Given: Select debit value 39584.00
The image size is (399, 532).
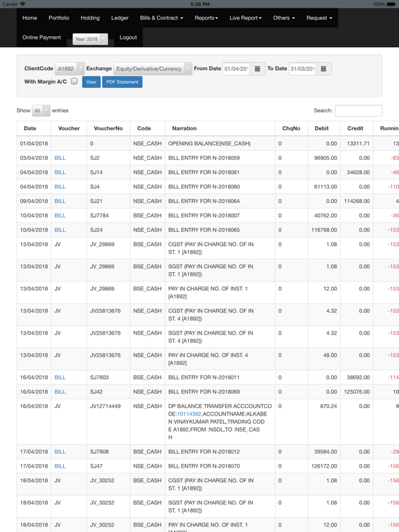Looking at the screenshot, I should pos(326,452).
